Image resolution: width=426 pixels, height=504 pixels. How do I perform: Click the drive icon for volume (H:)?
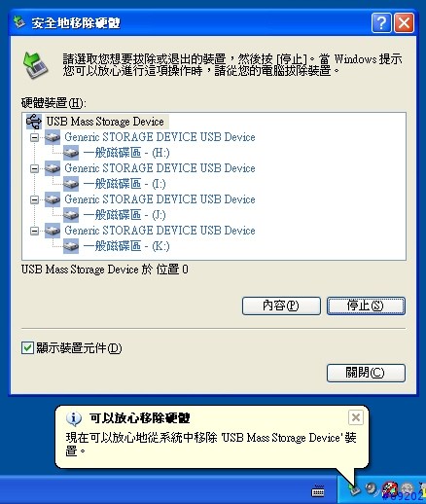tap(71, 153)
